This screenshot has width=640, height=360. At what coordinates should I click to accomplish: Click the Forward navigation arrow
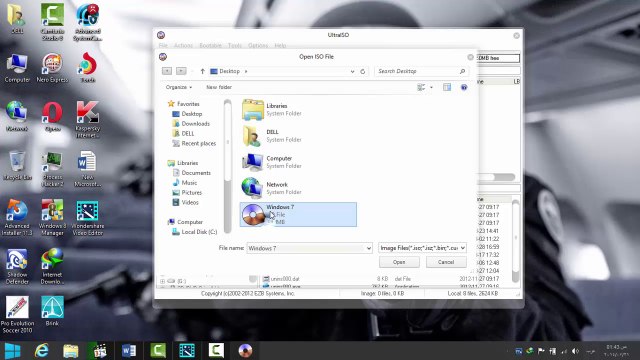pos(181,71)
